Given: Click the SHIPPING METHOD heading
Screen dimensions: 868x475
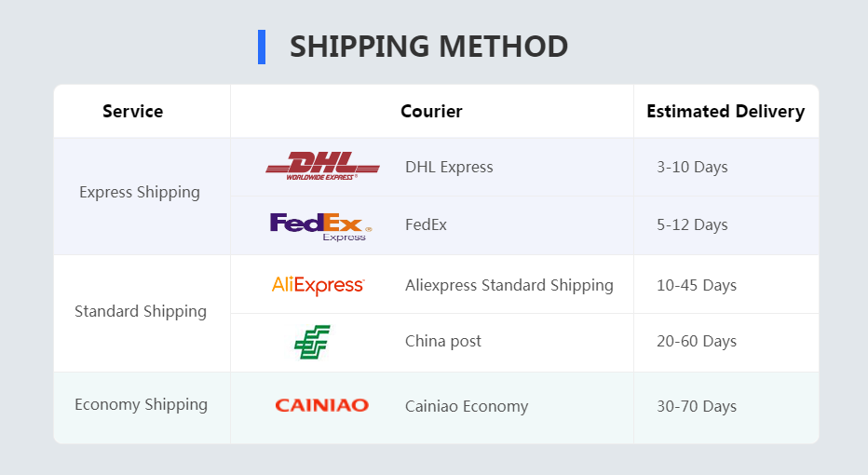Looking at the screenshot, I should click(x=428, y=47).
